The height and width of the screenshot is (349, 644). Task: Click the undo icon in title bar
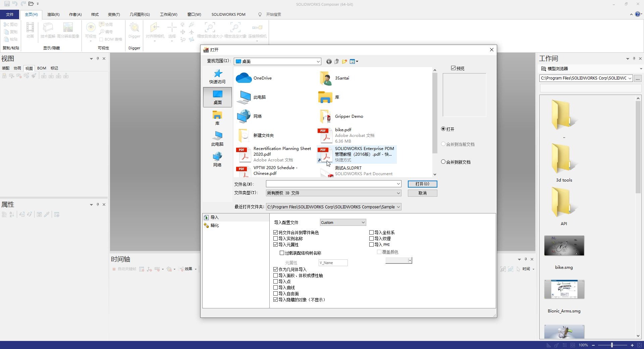click(15, 4)
